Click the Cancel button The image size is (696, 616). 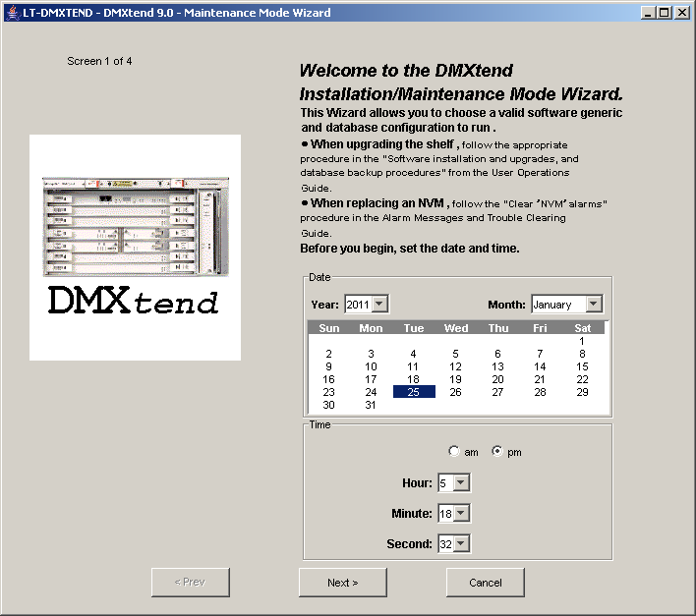tap(486, 583)
